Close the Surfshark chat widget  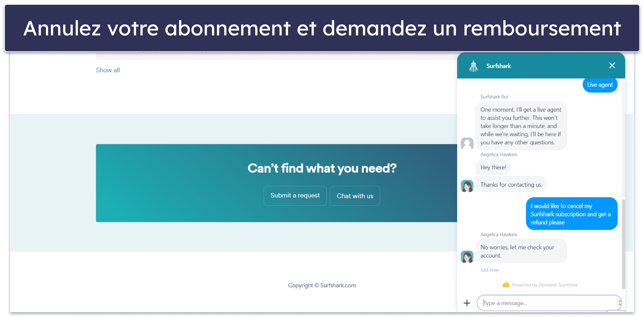(611, 65)
